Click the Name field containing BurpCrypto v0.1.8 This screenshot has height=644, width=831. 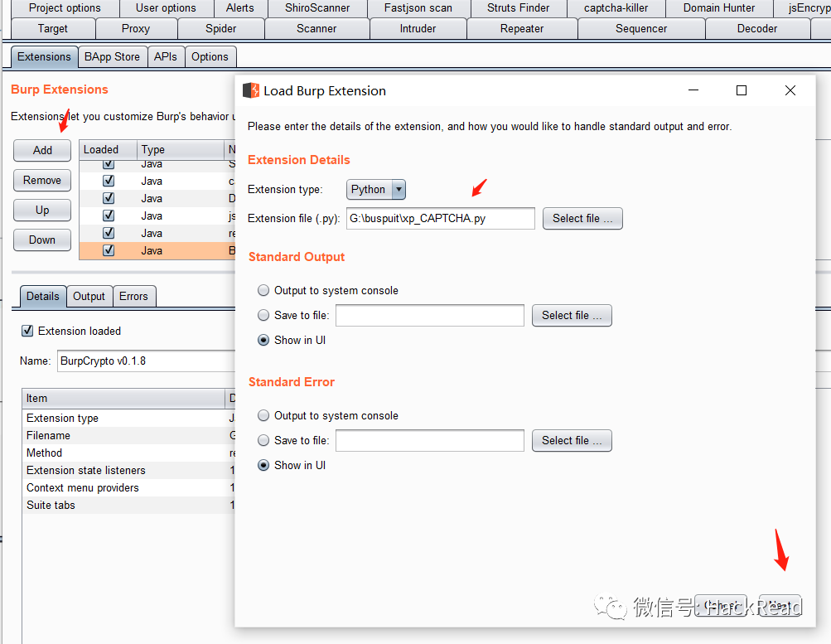tap(147, 361)
